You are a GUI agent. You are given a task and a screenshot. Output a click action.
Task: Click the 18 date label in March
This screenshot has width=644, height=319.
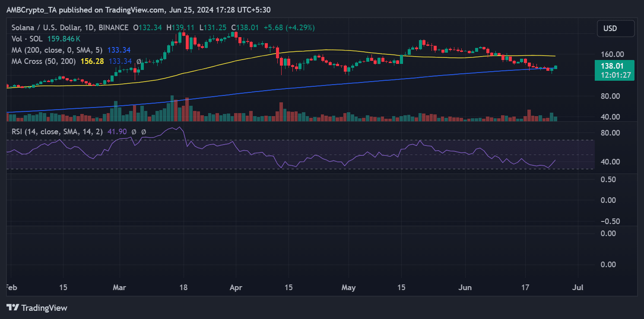click(184, 287)
